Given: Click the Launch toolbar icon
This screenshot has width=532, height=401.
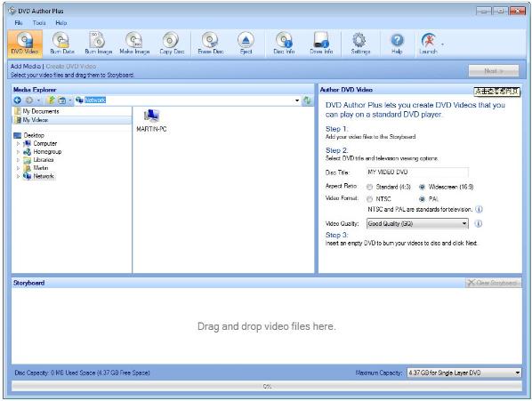Looking at the screenshot, I should (x=428, y=44).
